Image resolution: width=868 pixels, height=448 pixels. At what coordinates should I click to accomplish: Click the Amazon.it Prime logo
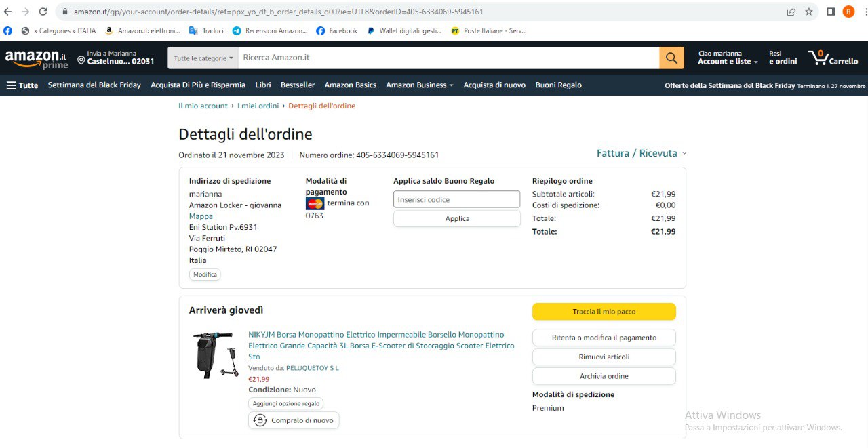tap(37, 59)
